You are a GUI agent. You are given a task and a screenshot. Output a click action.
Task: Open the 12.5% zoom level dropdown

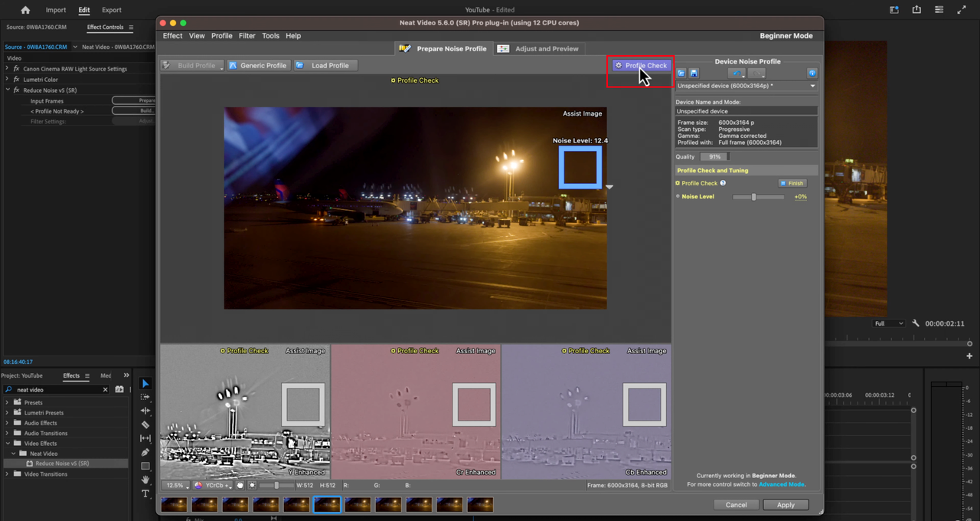pos(176,485)
